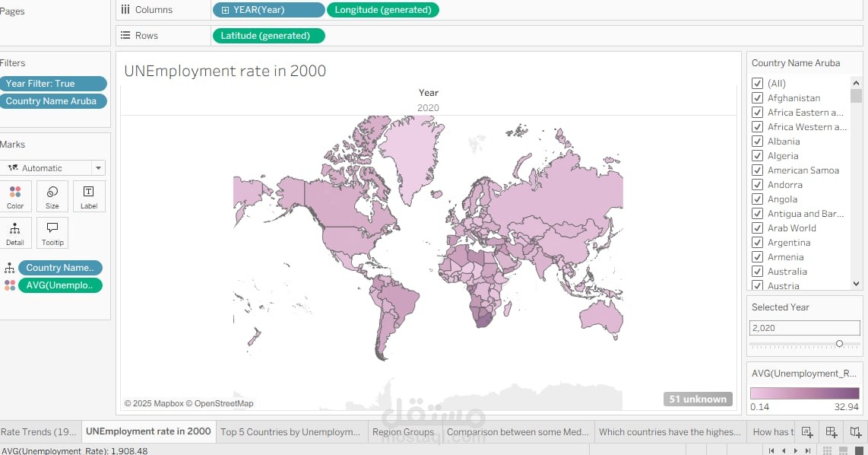Open the mark type dropdown arrow
The image size is (868, 455).
(98, 168)
